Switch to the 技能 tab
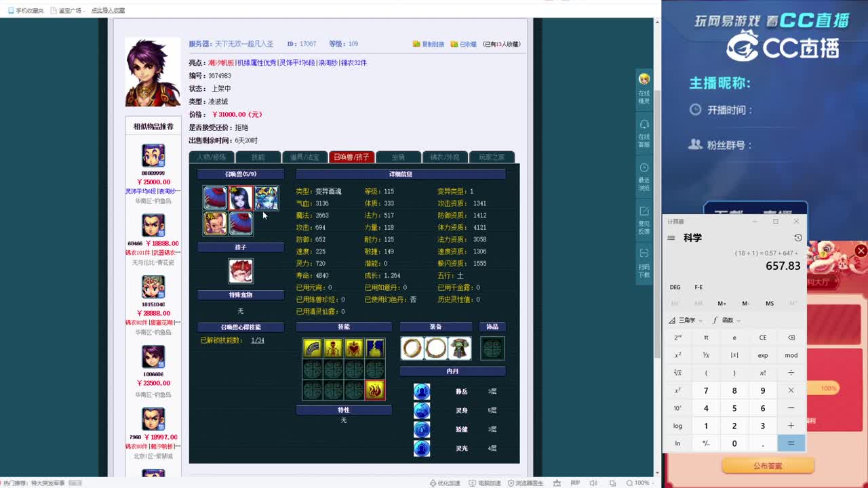Viewport: 868px width, 488px height. pyautogui.click(x=258, y=157)
